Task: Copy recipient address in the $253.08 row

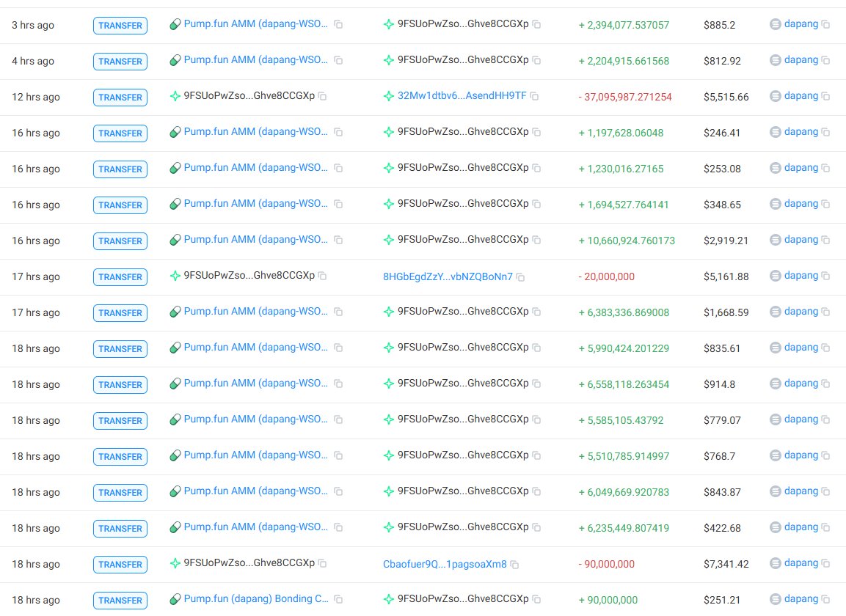Action: click(536, 168)
